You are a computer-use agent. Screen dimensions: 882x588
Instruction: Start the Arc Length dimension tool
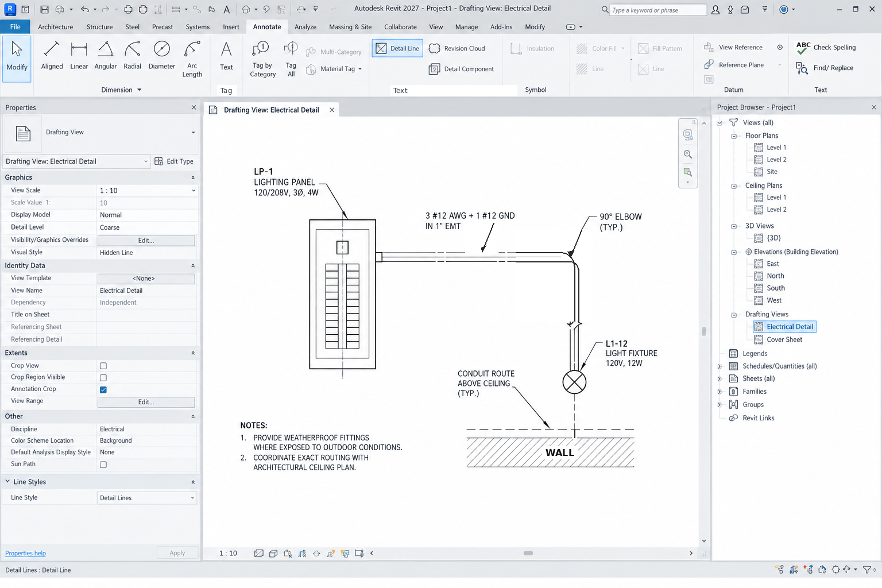click(x=192, y=59)
